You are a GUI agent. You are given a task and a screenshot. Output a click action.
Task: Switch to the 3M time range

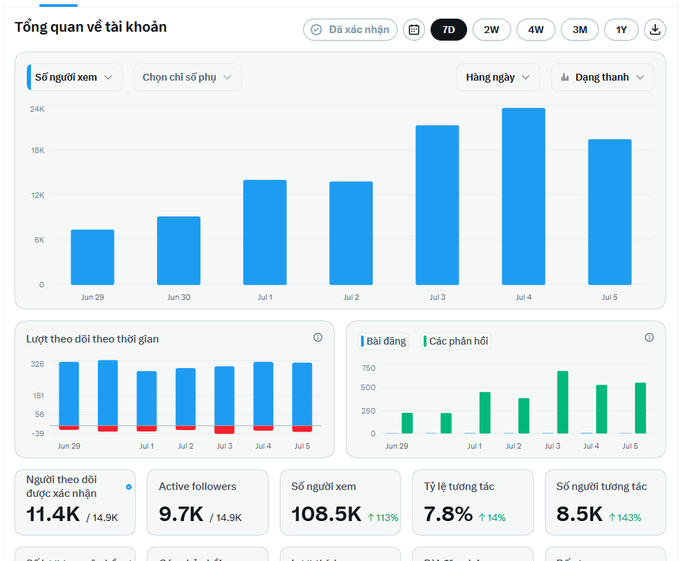click(x=579, y=29)
